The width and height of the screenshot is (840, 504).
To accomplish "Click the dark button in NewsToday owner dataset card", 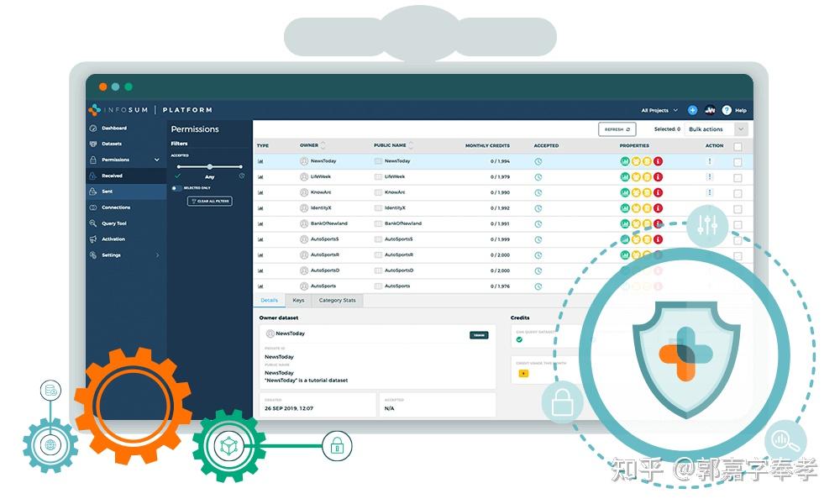I will click(479, 335).
